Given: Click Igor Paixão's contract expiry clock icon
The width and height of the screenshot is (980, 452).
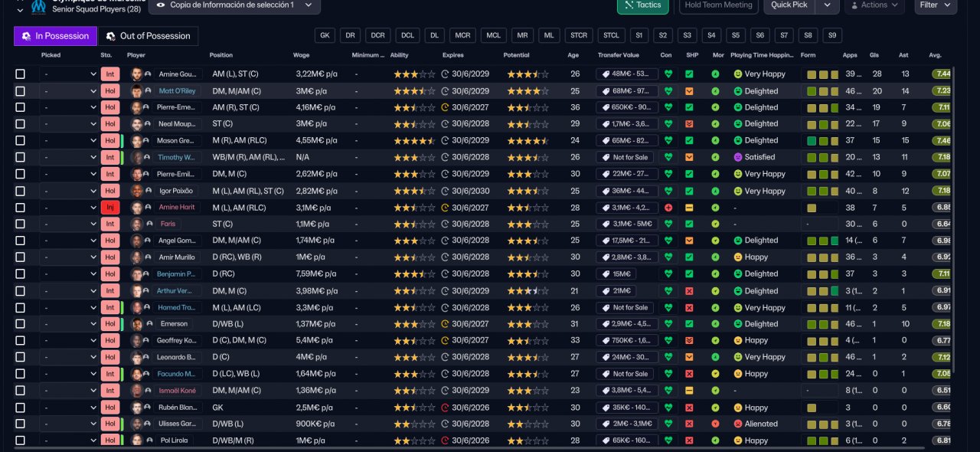Looking at the screenshot, I should tap(446, 191).
